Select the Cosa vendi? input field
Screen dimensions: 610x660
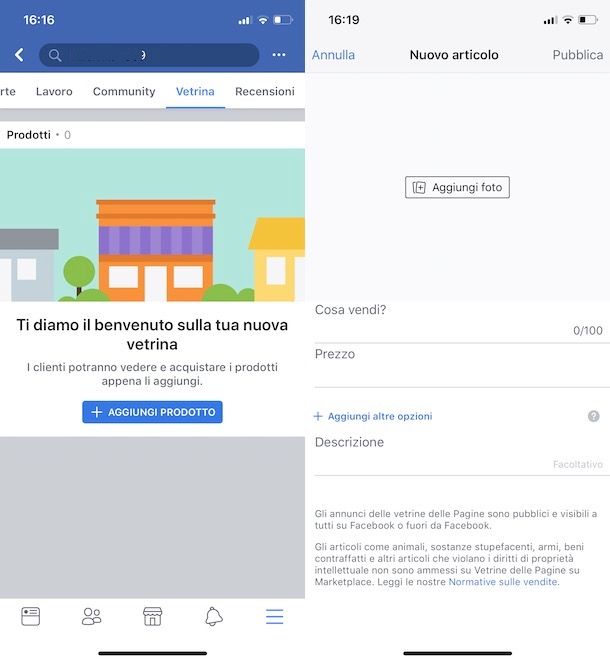point(459,322)
